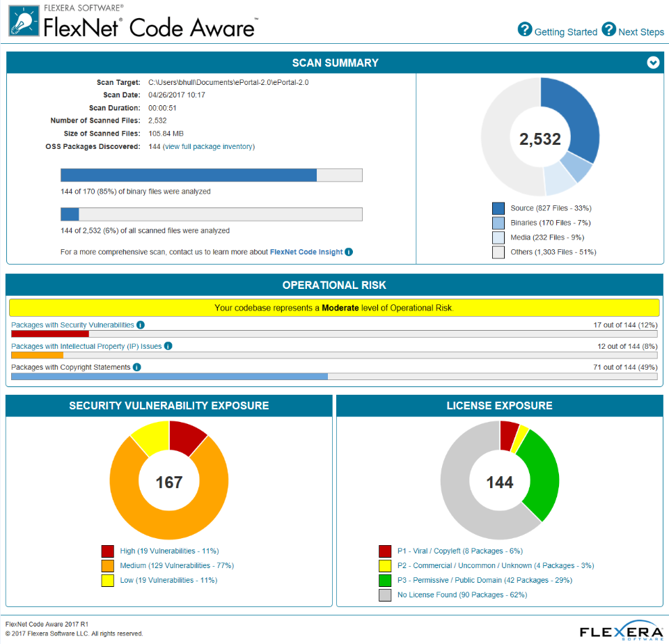Click the green P3 Permissive color swatch
Viewport: 669px width, 644px height.
[x=385, y=580]
